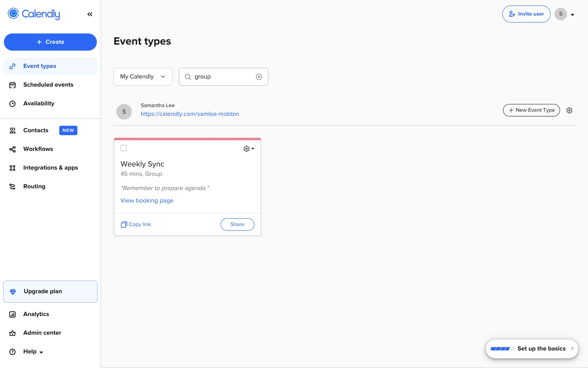Expand the My Calendly dropdown
Viewport: 588px width, 368px height.
point(143,77)
